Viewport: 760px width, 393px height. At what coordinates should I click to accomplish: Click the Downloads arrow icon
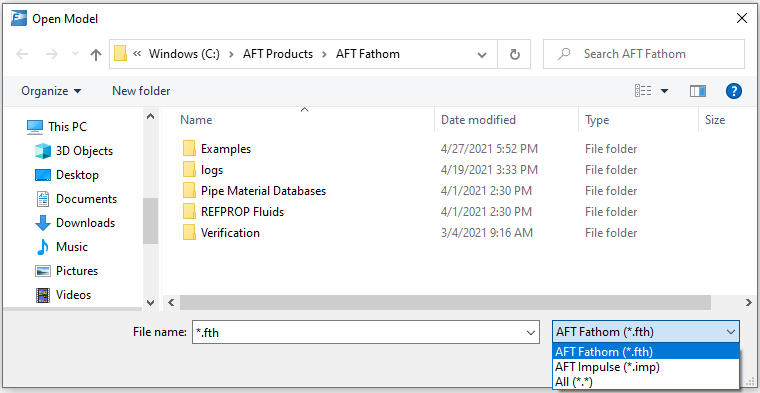tap(43, 223)
